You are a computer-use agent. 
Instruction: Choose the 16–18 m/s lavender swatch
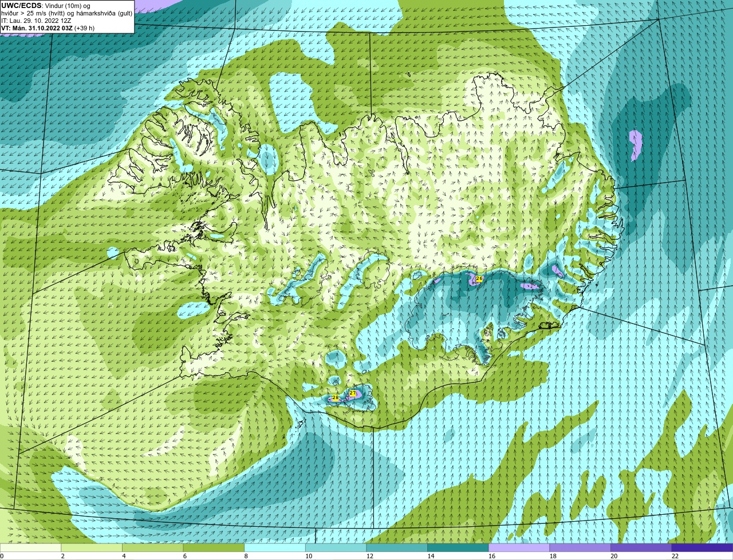tap(519, 547)
